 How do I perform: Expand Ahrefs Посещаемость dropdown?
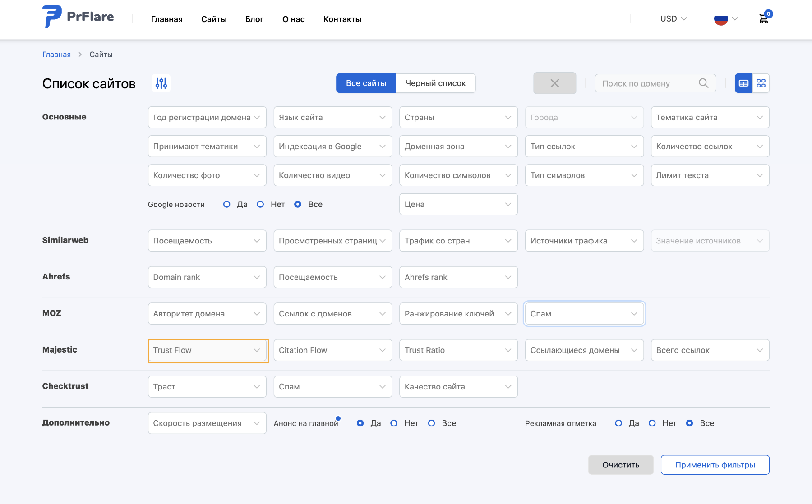333,277
